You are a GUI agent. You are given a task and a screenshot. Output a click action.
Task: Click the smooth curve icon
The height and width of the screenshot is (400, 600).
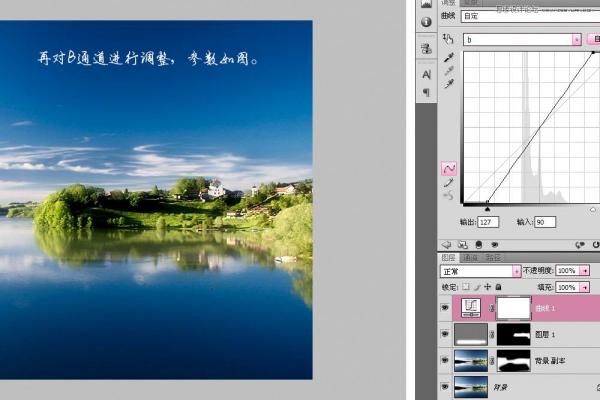(448, 196)
